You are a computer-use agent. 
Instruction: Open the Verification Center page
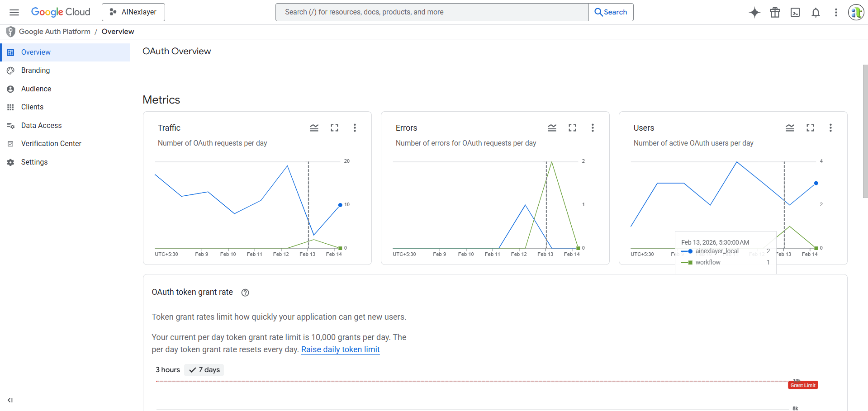pyautogui.click(x=51, y=143)
